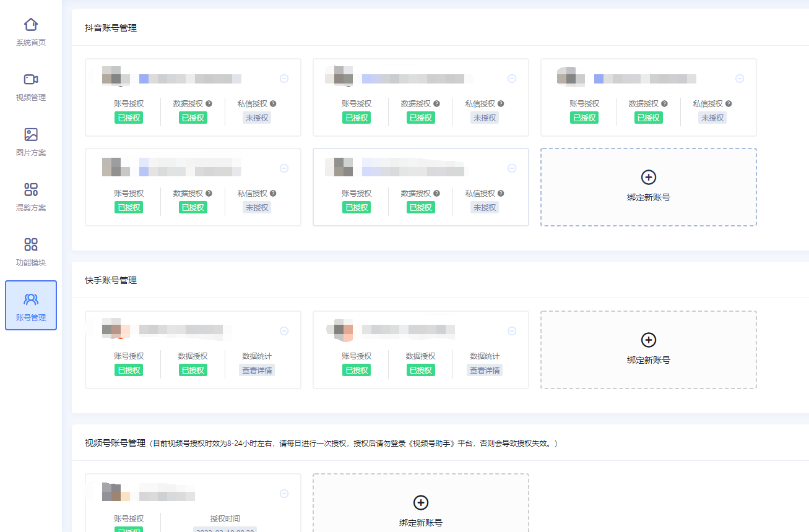Show 私信授权 help on second top-row Douyin card

[x=501, y=104]
